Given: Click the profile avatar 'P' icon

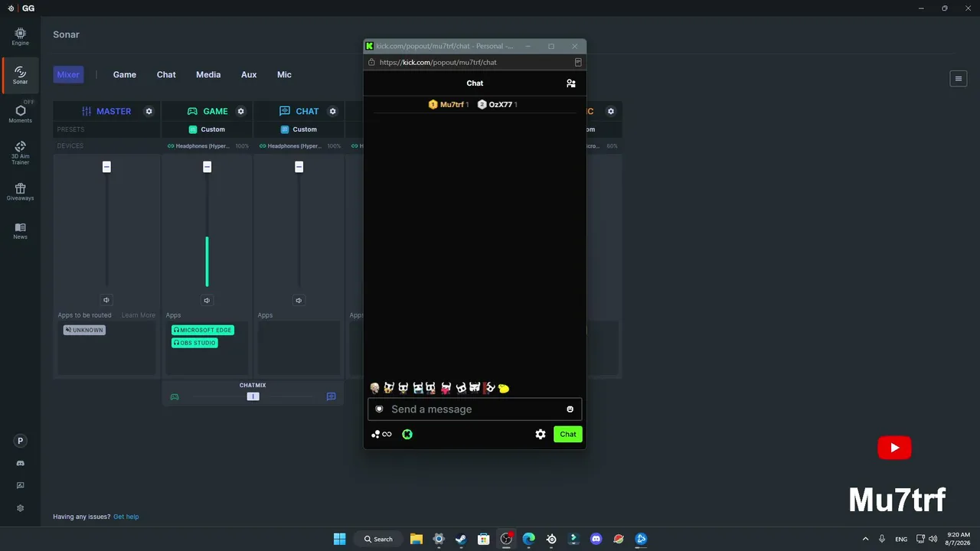Looking at the screenshot, I should pyautogui.click(x=21, y=441).
